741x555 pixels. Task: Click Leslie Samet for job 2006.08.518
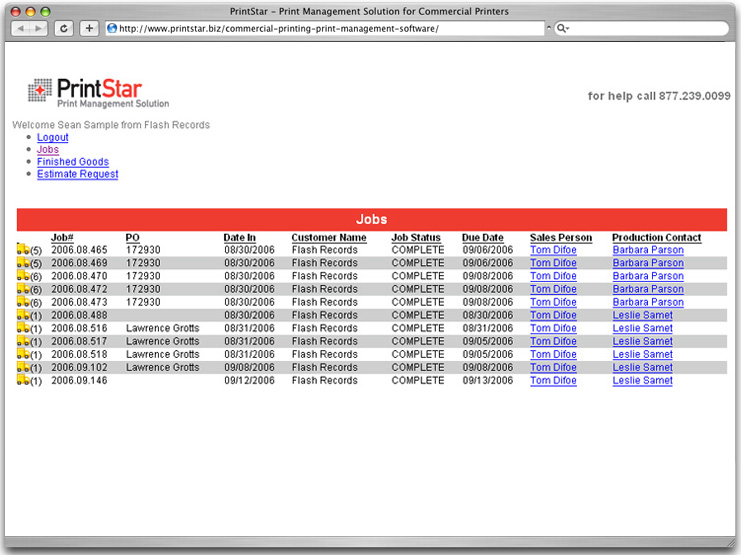pyautogui.click(x=643, y=354)
